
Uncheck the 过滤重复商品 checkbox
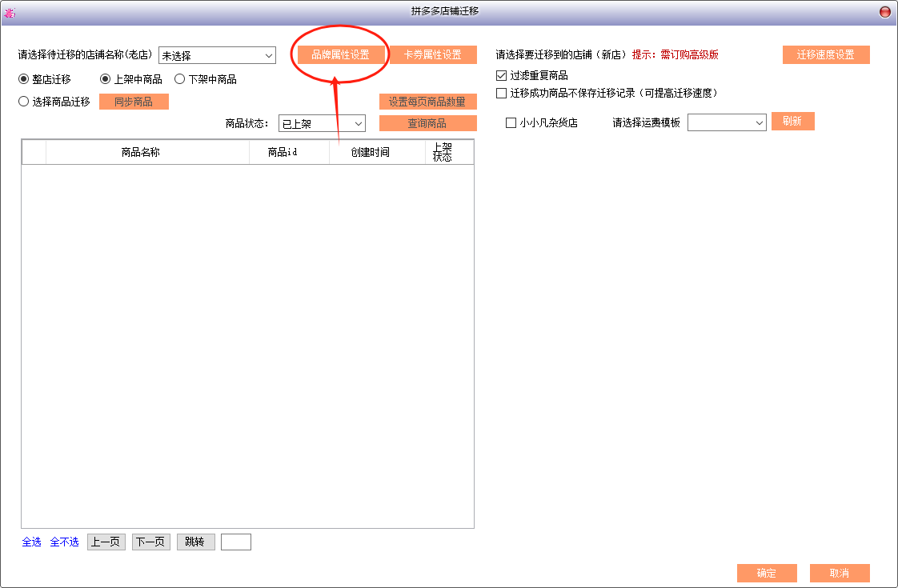click(502, 75)
